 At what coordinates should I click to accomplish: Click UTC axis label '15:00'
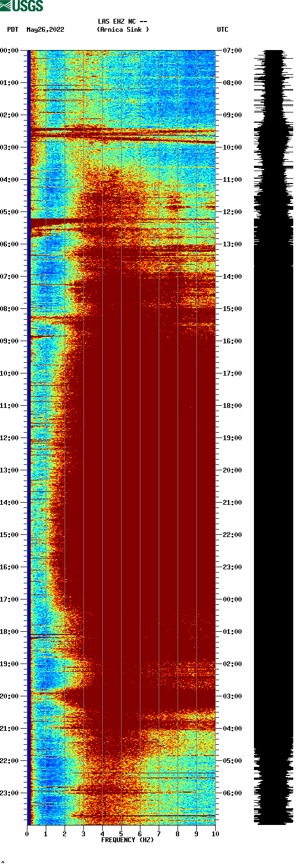click(232, 309)
